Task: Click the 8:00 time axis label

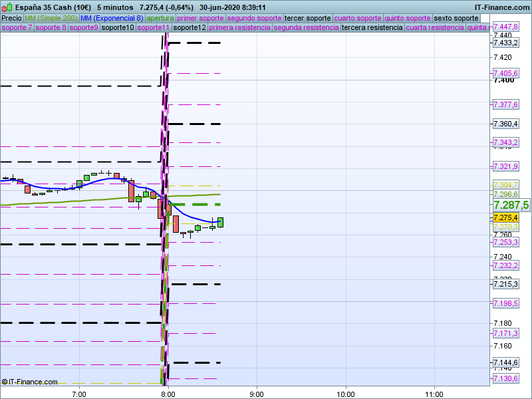Action: [168, 394]
